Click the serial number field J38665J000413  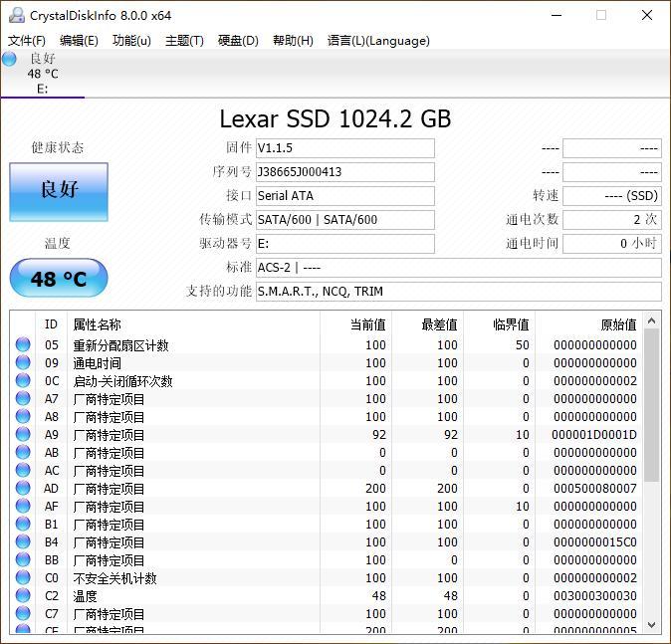click(344, 172)
